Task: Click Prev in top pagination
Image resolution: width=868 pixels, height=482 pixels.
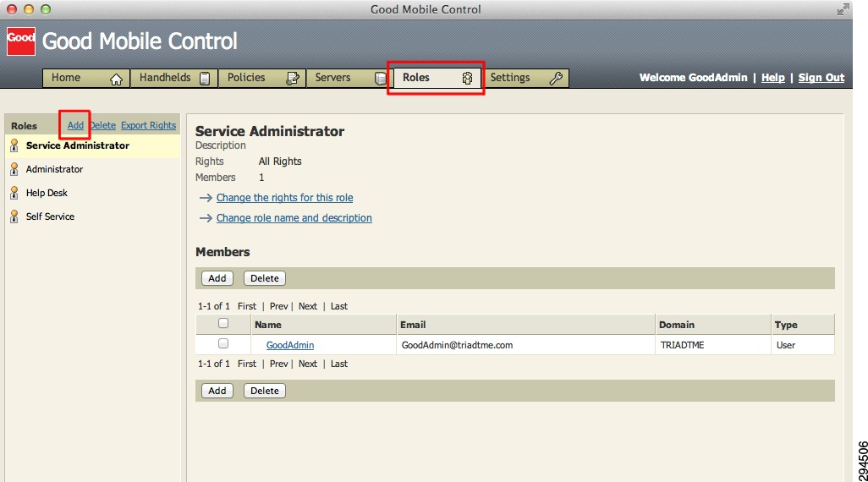Action: click(278, 306)
